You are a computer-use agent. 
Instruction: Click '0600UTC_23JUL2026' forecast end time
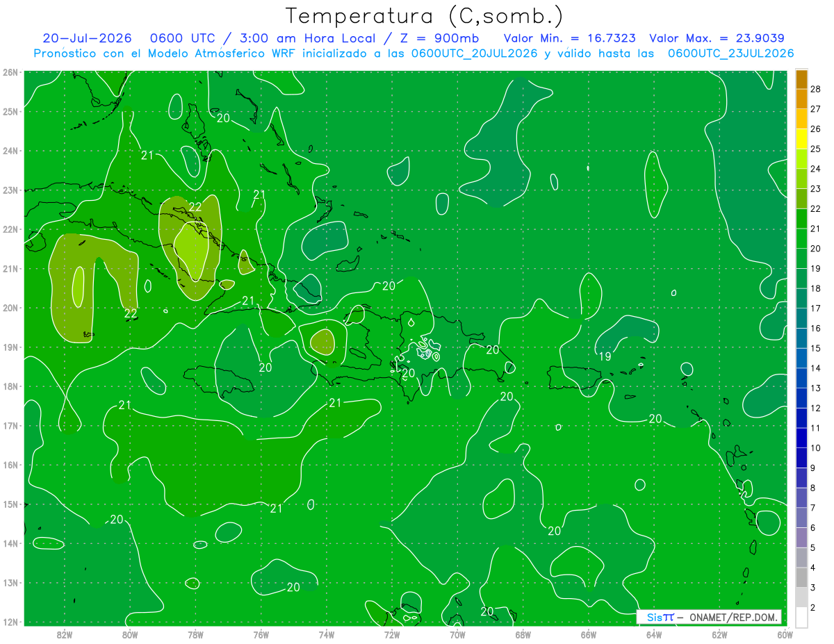[x=730, y=53]
